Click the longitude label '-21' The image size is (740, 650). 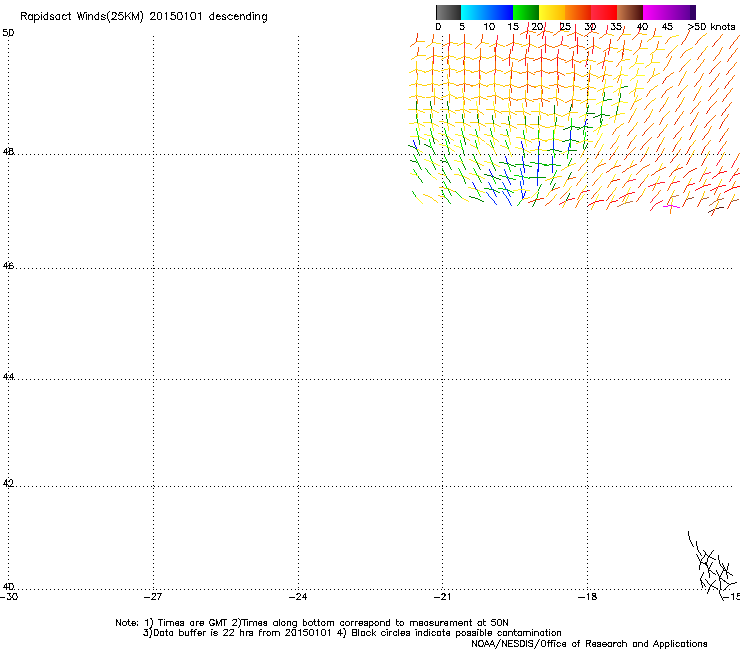coord(443,597)
